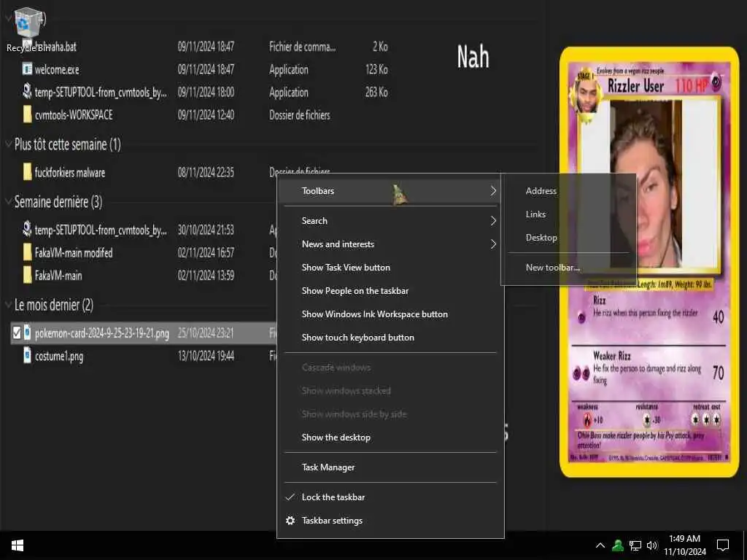Choose Show Windows Ink Workspace button
The width and height of the screenshot is (747, 560).
click(x=390, y=314)
